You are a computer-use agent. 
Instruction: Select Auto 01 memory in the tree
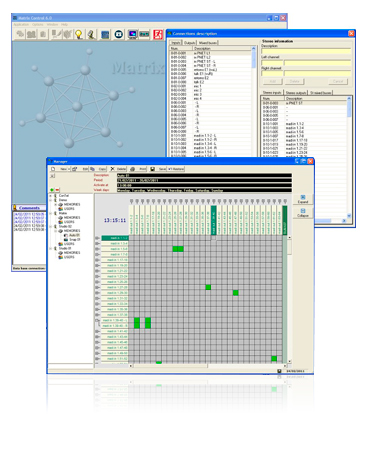(x=74, y=235)
